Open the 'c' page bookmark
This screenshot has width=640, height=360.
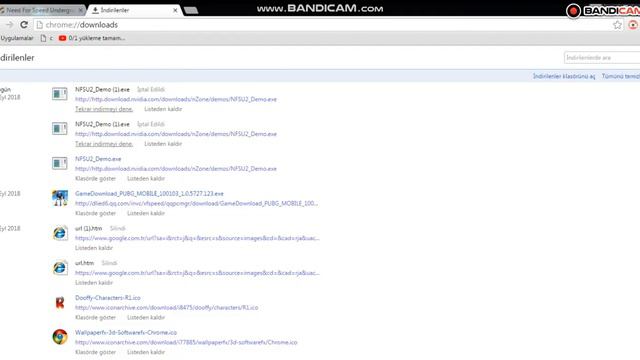(x=47, y=38)
